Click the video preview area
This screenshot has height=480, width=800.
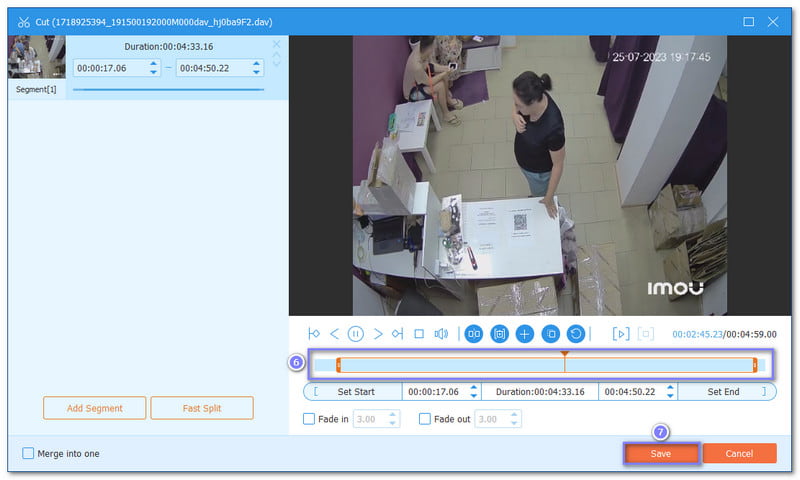coord(540,175)
